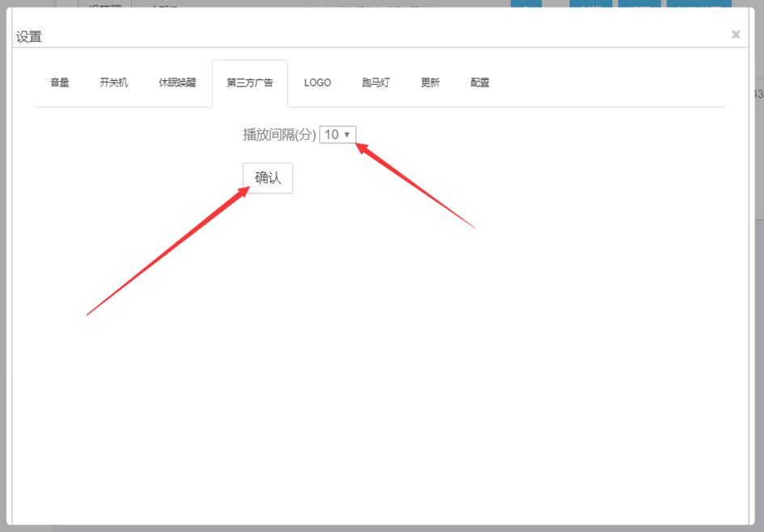Click the 设置 dialog title
Image resolution: width=764 pixels, height=532 pixels.
point(29,36)
